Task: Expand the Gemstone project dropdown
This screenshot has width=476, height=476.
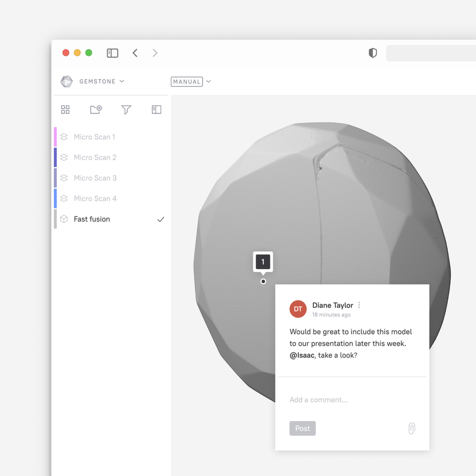Action: pos(122,81)
